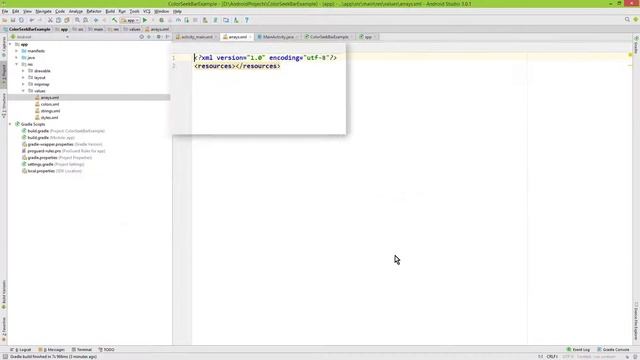Click the Cut scissors toolbar icon
The height and width of the screenshot is (360, 640).
[50, 20]
